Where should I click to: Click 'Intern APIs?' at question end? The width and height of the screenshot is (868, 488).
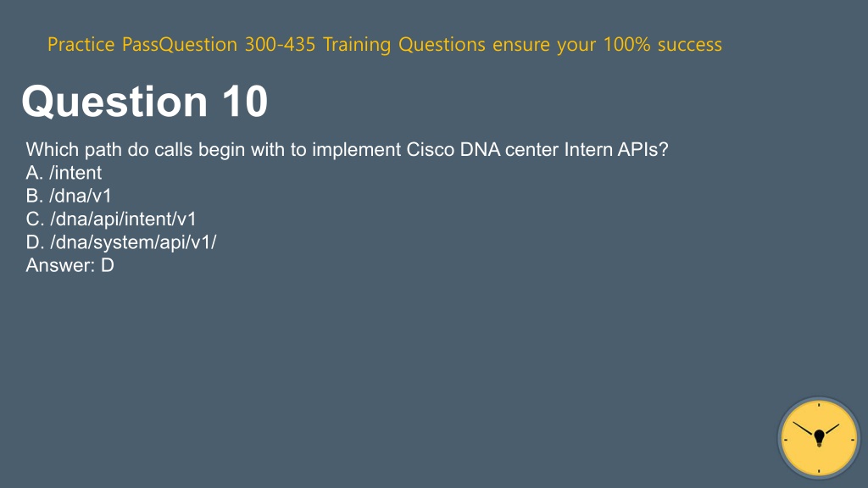[616, 149]
